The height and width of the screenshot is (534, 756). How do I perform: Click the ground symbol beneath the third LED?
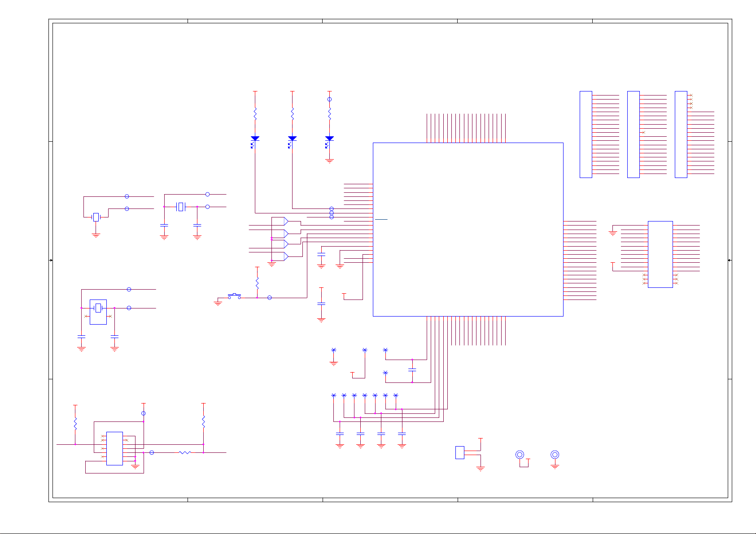tap(329, 161)
